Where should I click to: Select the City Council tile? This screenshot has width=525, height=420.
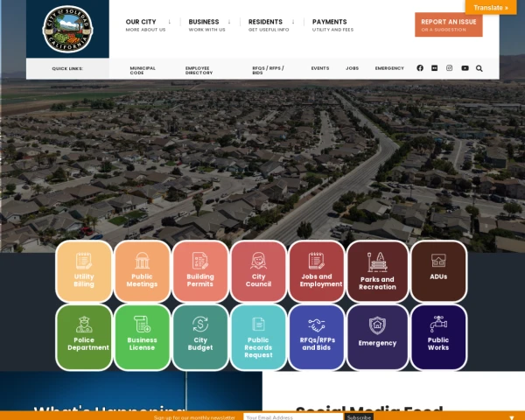(x=258, y=271)
